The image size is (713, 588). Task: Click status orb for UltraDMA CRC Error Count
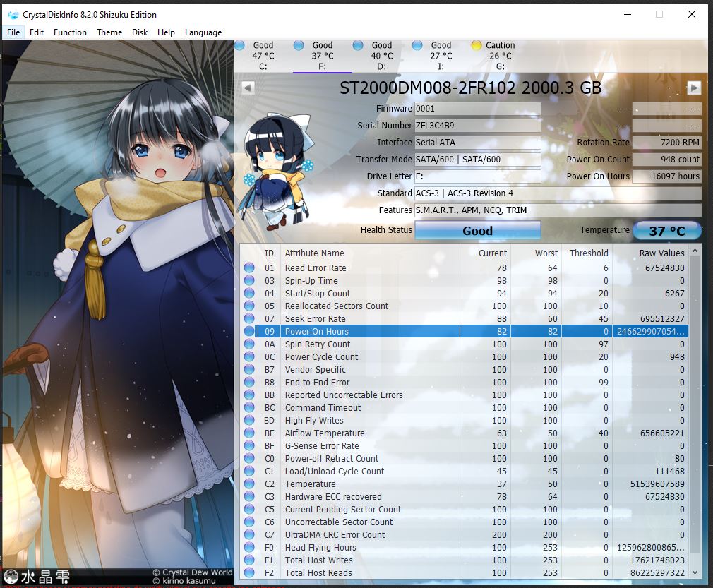pos(249,535)
